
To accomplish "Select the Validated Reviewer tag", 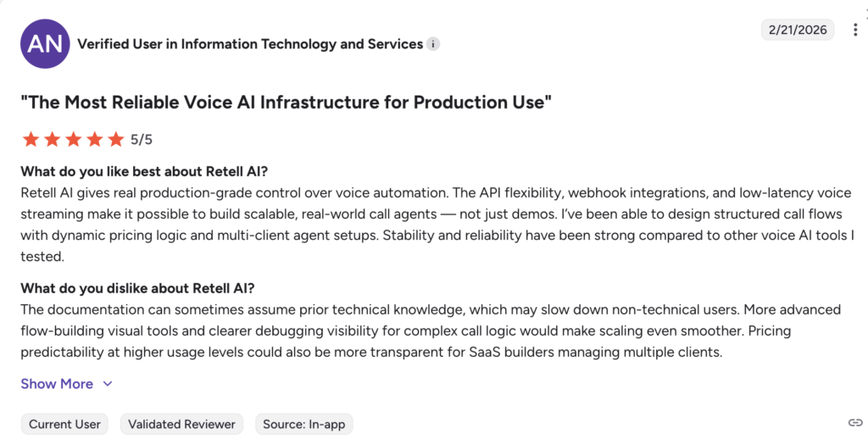I will click(x=181, y=425).
